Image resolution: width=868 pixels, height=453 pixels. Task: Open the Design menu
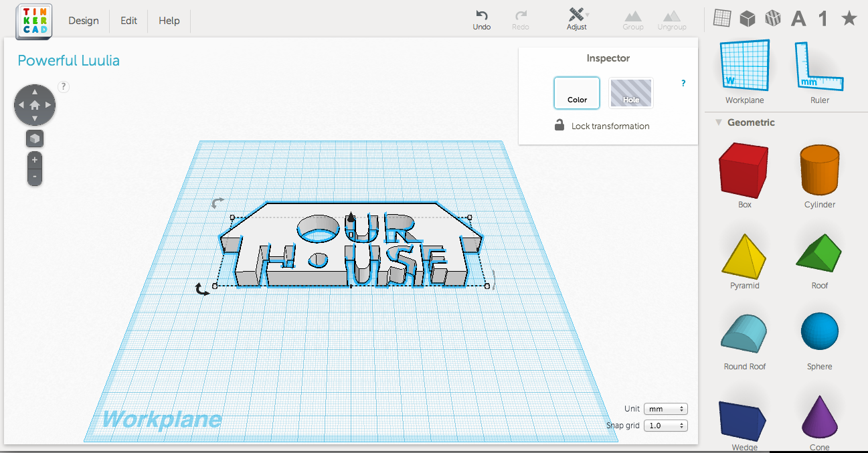83,20
